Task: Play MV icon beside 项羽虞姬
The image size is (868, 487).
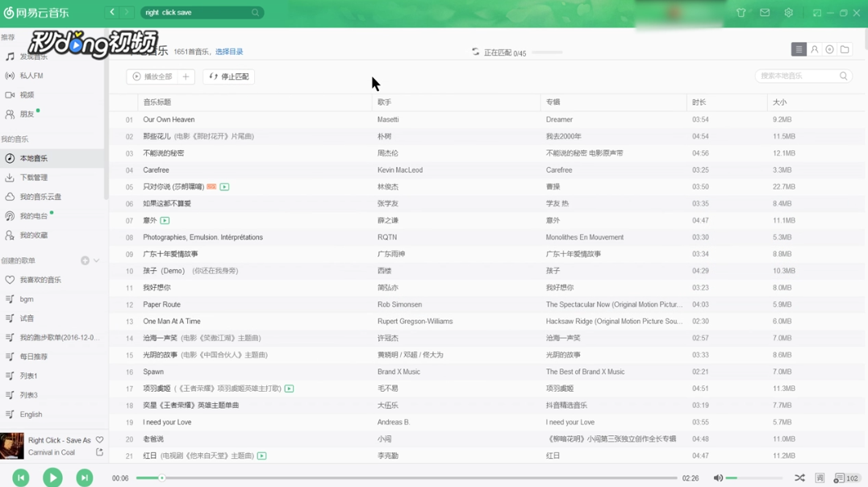Action: [289, 389]
